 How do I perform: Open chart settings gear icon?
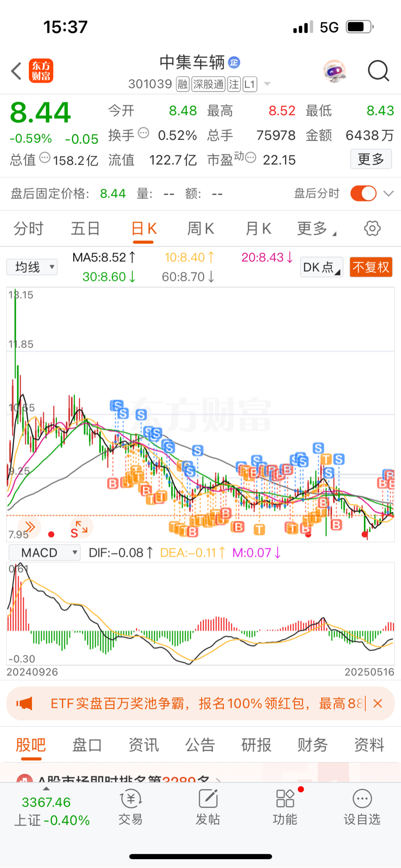[x=372, y=228]
